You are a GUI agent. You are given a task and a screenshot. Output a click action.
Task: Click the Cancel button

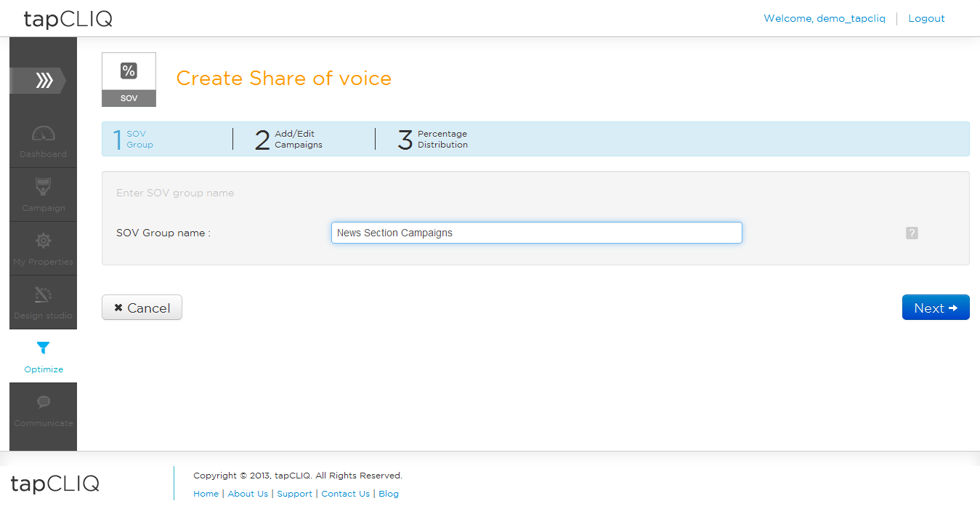point(142,308)
